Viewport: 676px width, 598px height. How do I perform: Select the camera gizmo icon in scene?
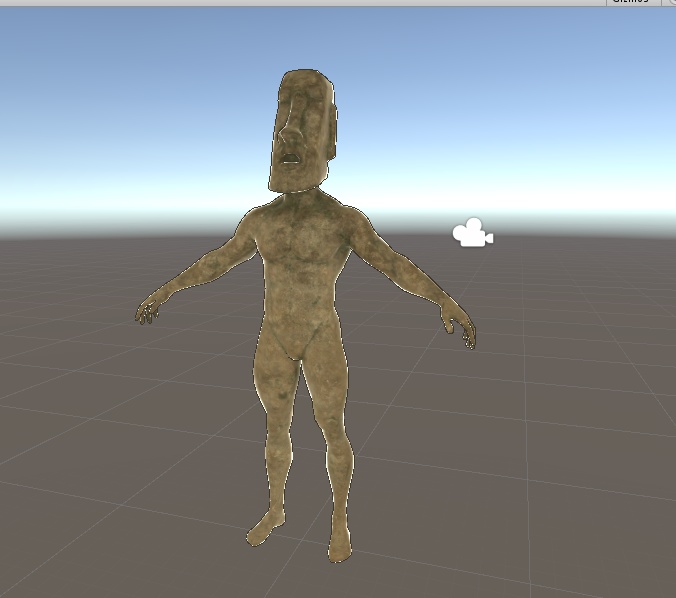[x=473, y=233]
